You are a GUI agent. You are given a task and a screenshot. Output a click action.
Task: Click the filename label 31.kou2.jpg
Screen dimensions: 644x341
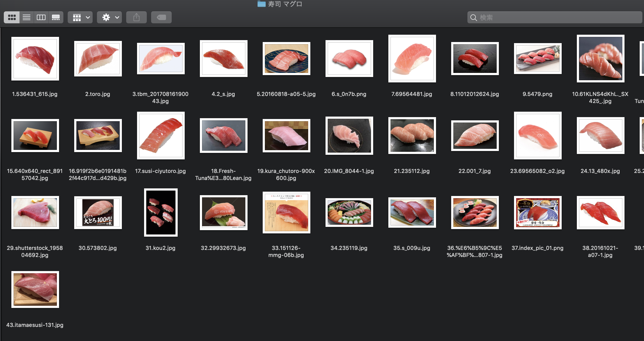[x=160, y=248]
